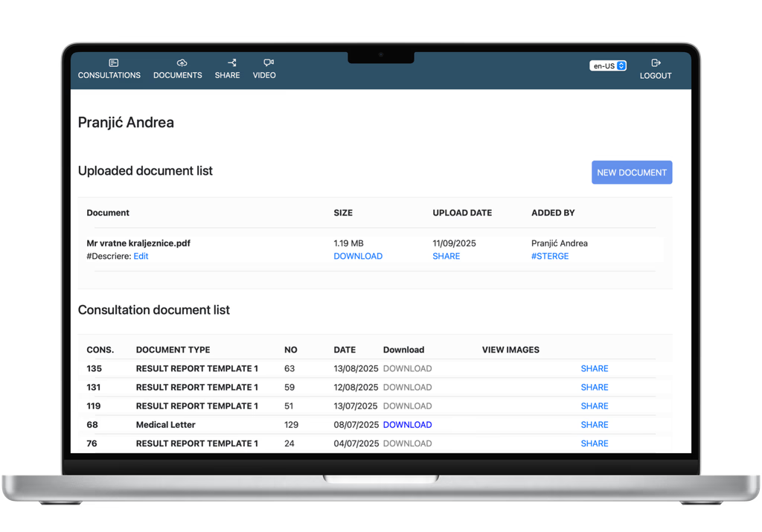Viewport: 762px width, 532px height.
Task: Select the CONSULTATIONS menu label
Action: coord(109,75)
